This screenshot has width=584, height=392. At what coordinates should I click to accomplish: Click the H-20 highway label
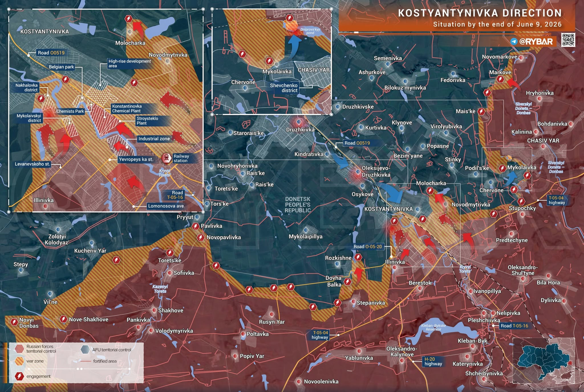(x=433, y=362)
